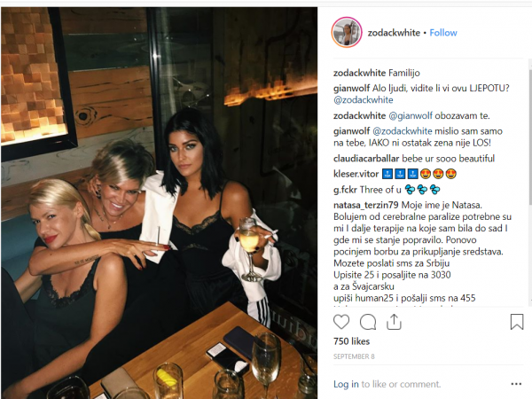Open the @zodackwhite mention after LJEPOTU
Image resolution: width=532 pixels, height=399 pixels.
pos(363,100)
